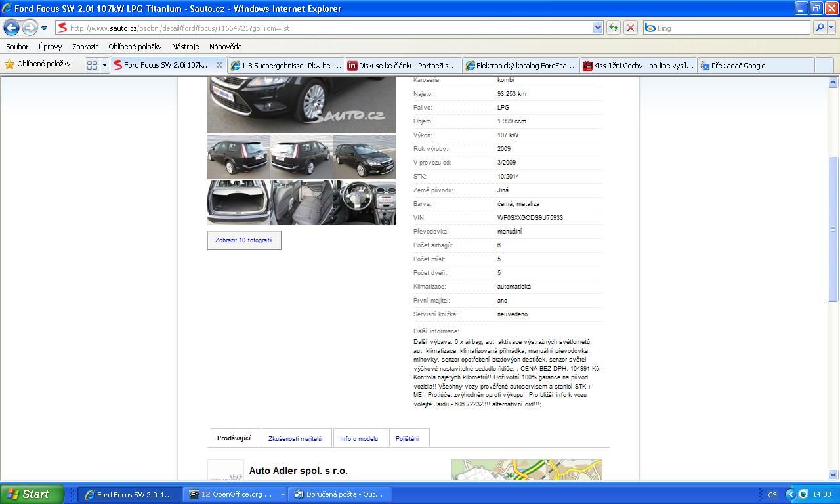
Task: Click the Bing search input field
Action: [x=728, y=28]
